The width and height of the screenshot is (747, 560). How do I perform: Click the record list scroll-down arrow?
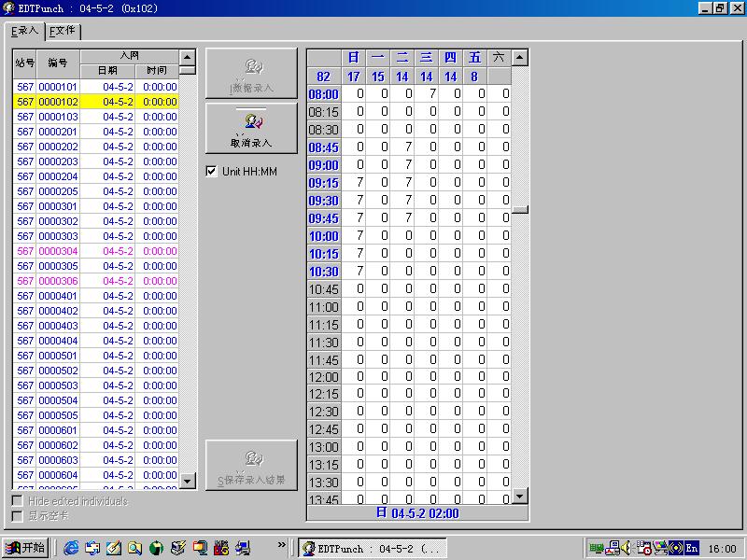tap(187, 481)
